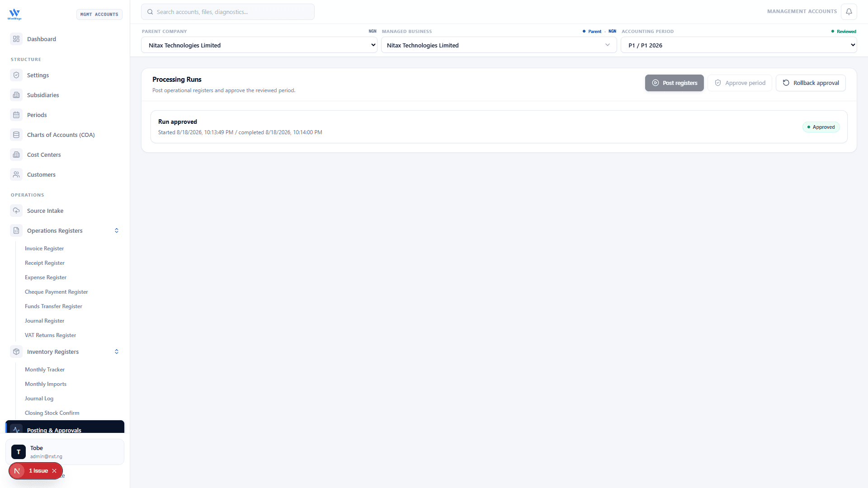Click the MANAGEMENT ACCOUNTS header text

coord(802,12)
